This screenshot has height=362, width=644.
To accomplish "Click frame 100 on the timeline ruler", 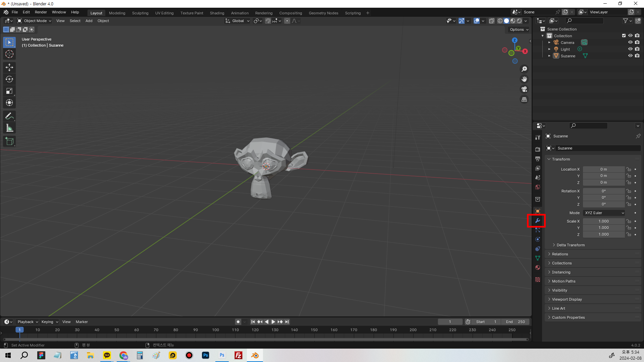I will pos(215,330).
